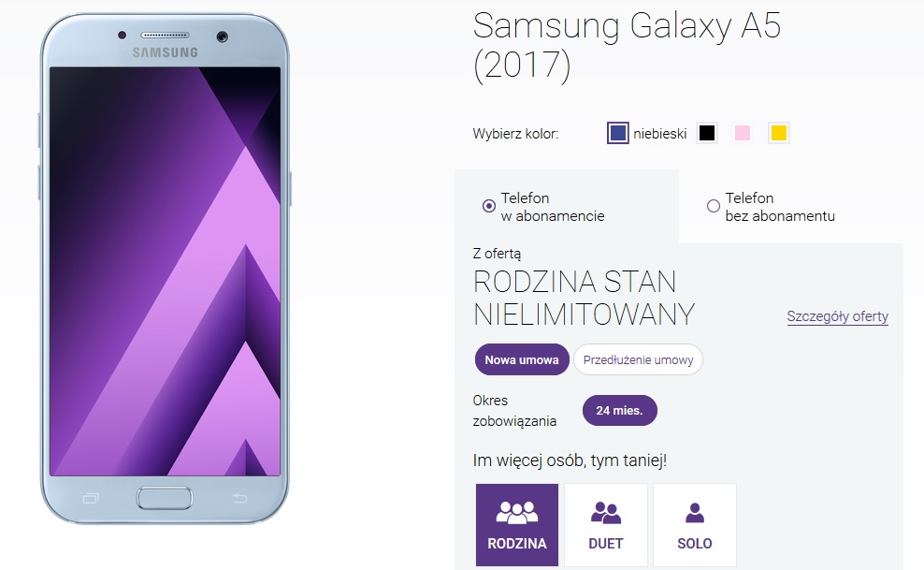Click the Samsung Galaxy A5 (2017) title

pyautogui.click(x=627, y=45)
